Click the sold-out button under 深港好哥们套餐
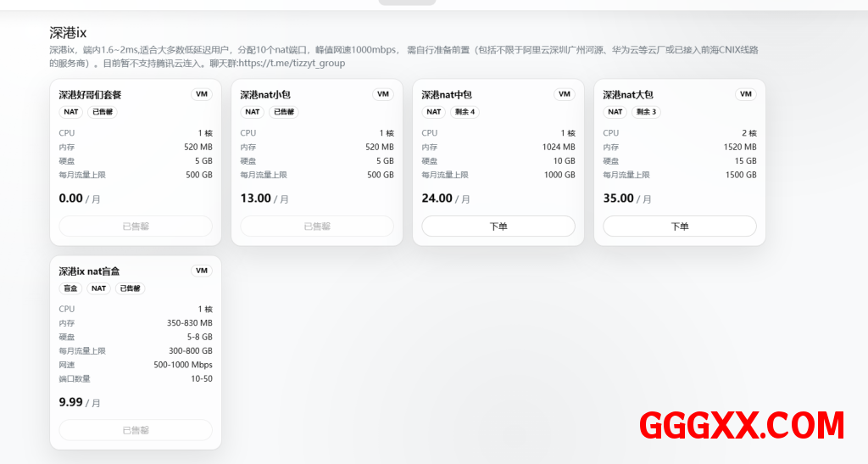 [x=135, y=226]
